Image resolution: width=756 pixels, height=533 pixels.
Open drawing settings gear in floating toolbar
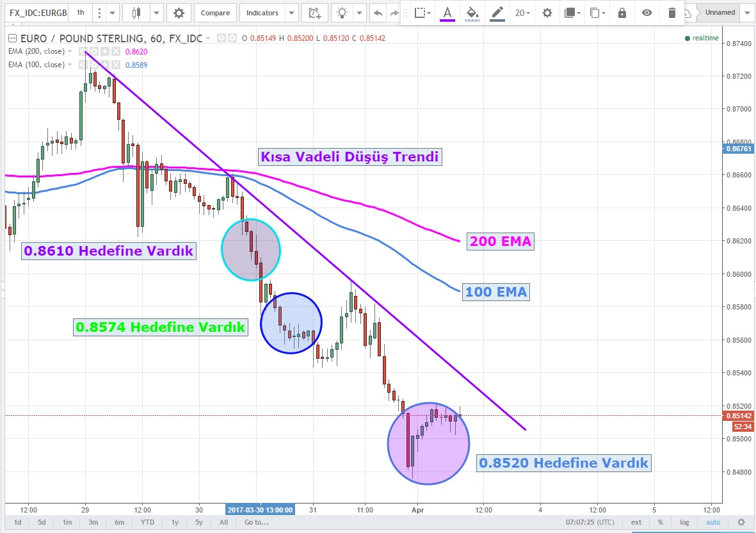(547, 13)
